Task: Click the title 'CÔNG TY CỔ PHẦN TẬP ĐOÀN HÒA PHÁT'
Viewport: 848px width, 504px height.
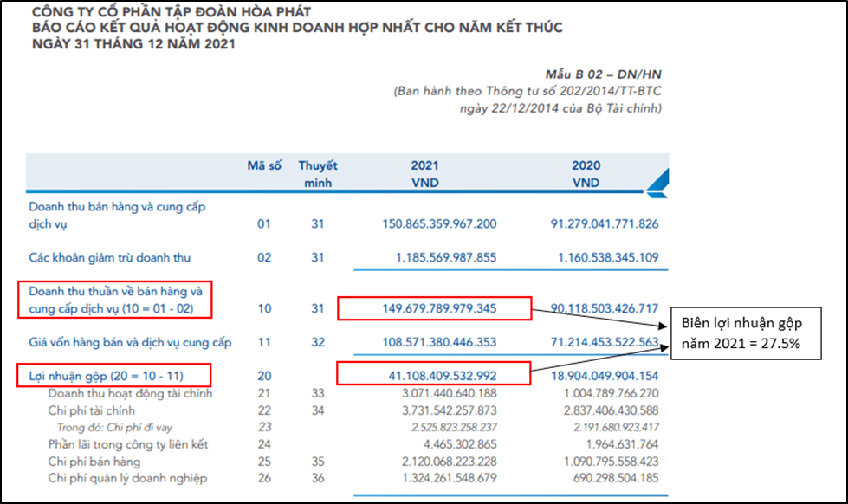Action: click(x=172, y=11)
